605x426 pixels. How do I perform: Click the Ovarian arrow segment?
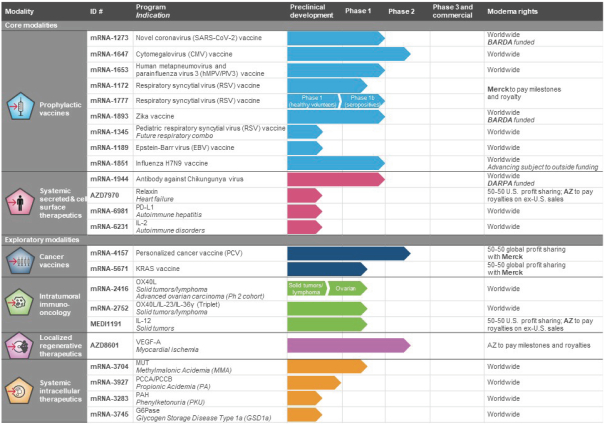[348, 287]
